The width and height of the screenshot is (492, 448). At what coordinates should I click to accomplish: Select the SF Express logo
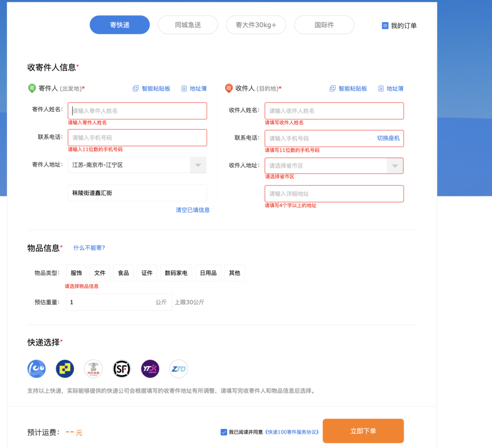[x=122, y=369]
